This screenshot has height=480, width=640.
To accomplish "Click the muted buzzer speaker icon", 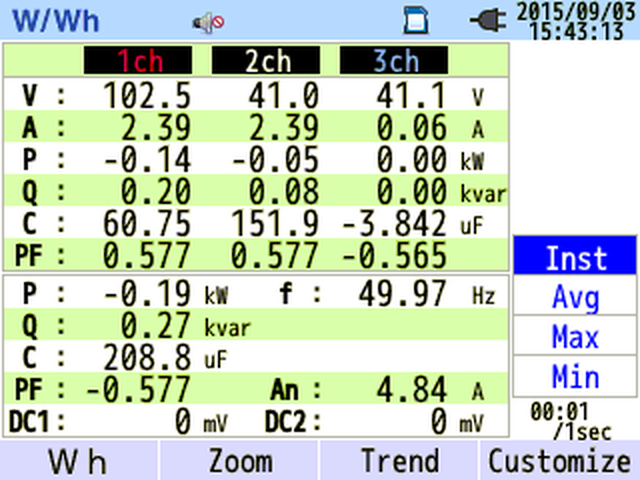I will [x=209, y=22].
